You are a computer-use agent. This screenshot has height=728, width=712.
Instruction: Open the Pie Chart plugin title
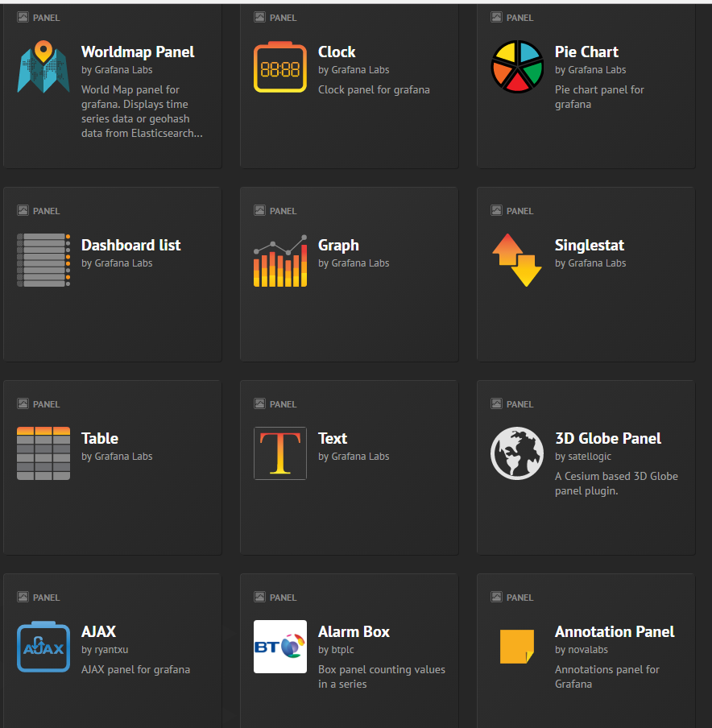coord(586,52)
